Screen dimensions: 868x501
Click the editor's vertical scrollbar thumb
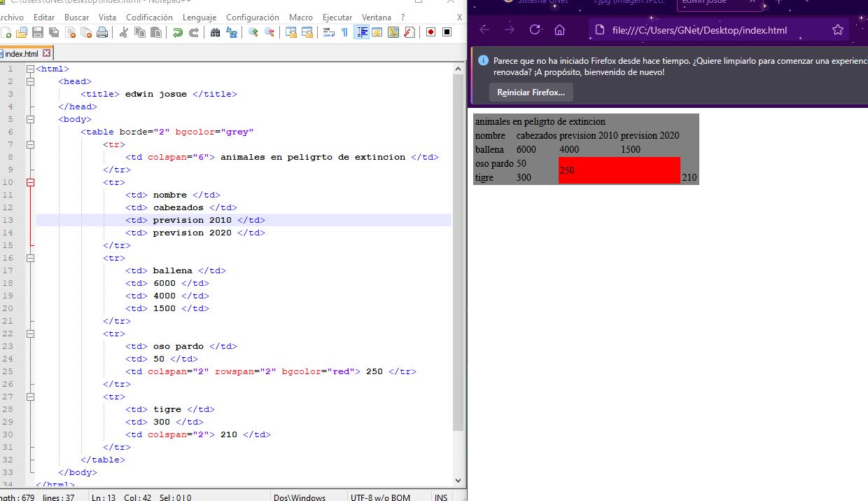(x=458, y=252)
